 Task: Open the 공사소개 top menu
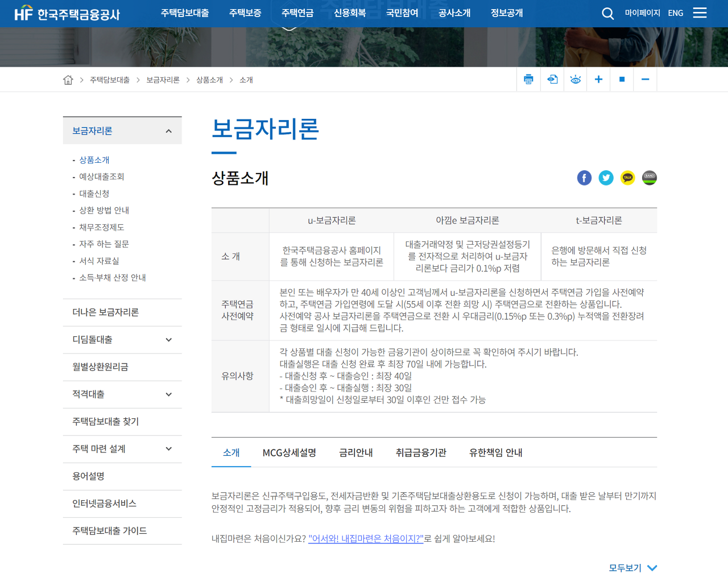tap(454, 13)
